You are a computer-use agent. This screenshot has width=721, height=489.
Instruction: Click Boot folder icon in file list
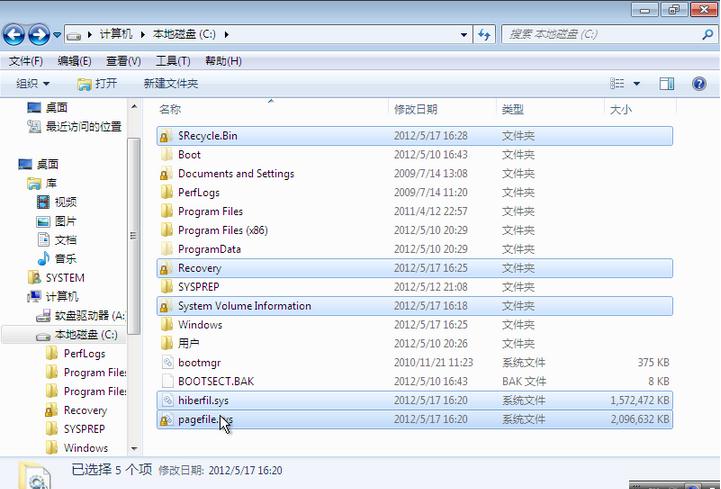pos(166,155)
